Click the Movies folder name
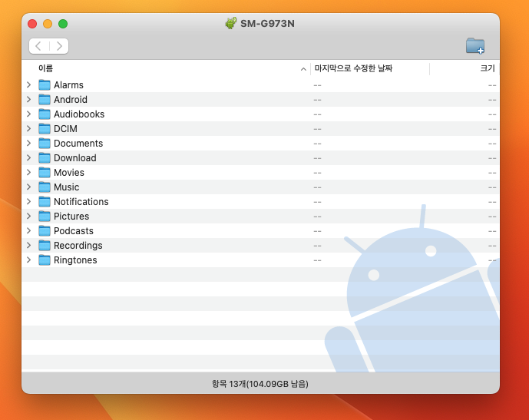 pyautogui.click(x=69, y=173)
